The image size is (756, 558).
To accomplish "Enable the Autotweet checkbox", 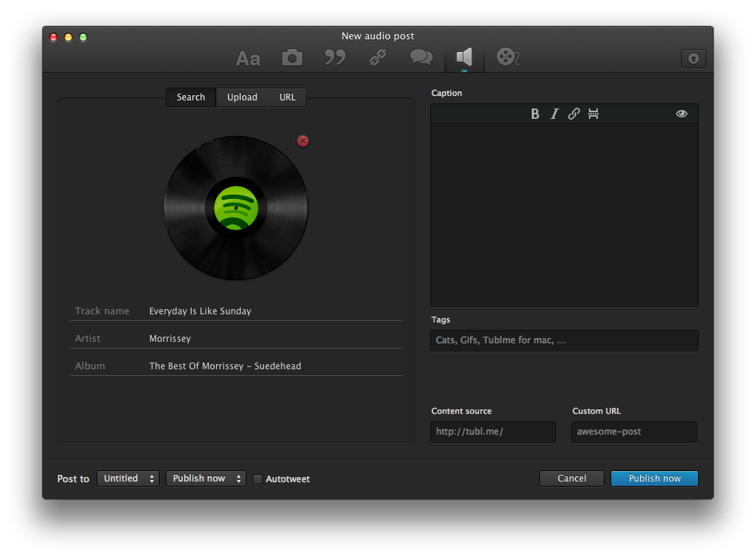I will tap(258, 479).
